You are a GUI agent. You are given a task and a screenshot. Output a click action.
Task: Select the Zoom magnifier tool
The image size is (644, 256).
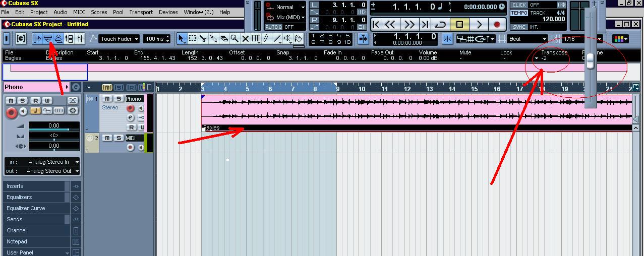click(x=235, y=39)
